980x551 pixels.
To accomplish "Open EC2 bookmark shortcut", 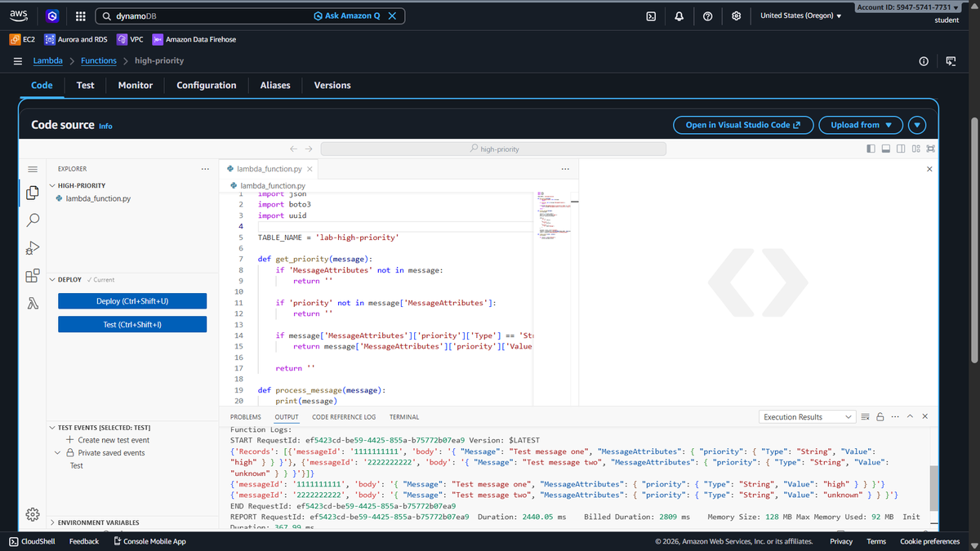I will coord(21,39).
